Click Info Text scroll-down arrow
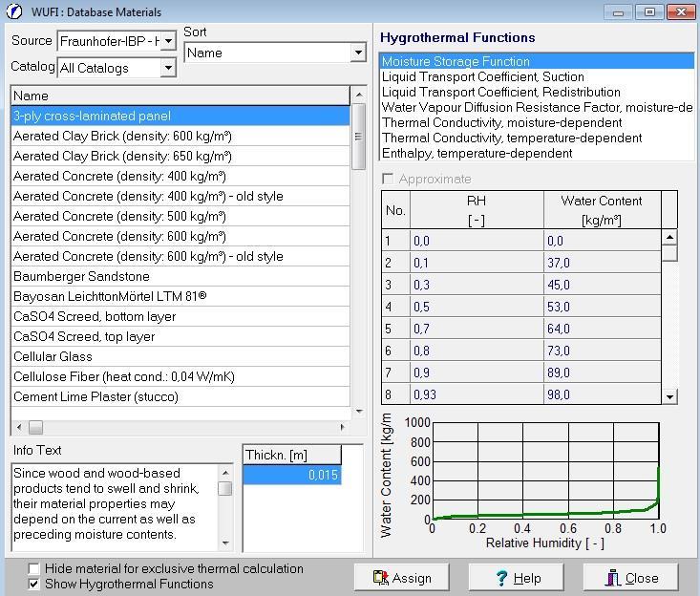Image resolution: width=700 pixels, height=596 pixels. pos(225,543)
